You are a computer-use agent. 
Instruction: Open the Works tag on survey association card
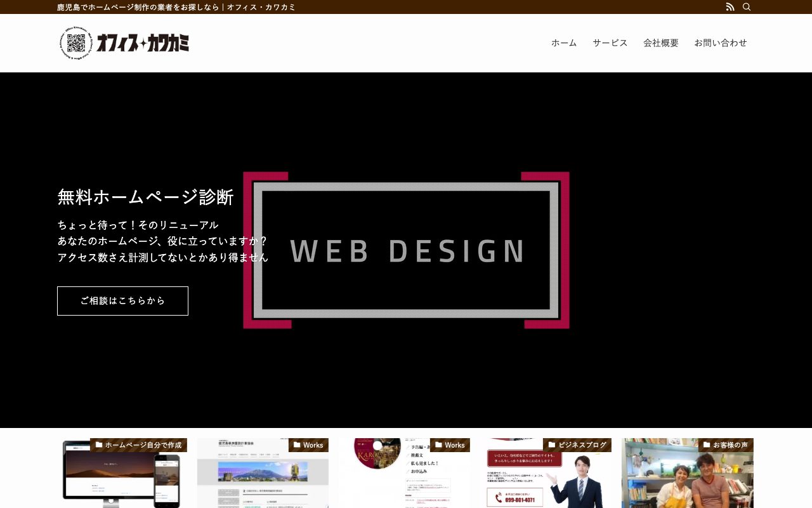308,445
